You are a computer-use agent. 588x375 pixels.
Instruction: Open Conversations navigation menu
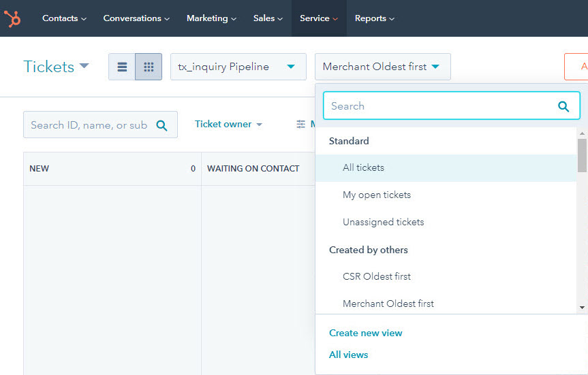tap(136, 18)
